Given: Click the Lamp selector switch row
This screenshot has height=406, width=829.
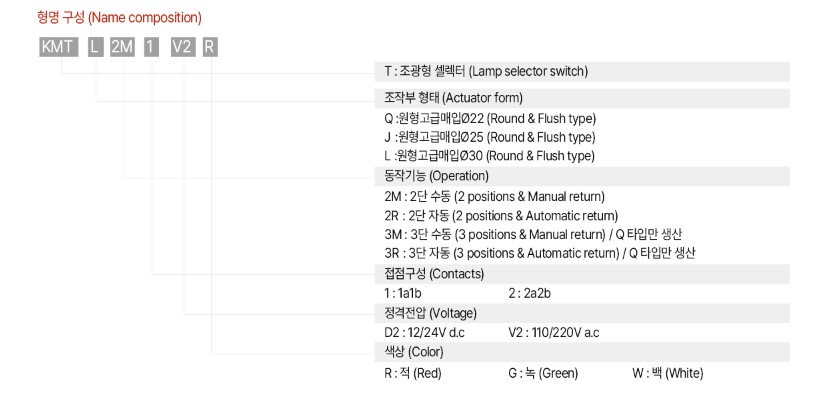Looking at the screenshot, I should pyautogui.click(x=582, y=71).
